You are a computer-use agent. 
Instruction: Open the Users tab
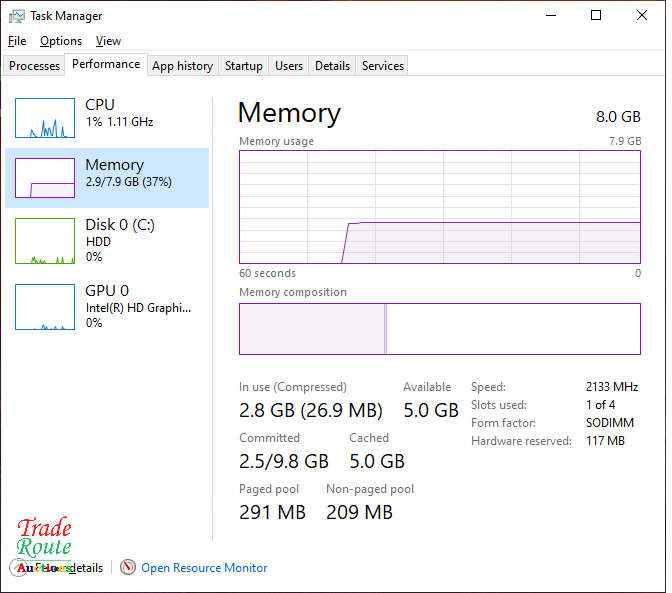coord(289,66)
